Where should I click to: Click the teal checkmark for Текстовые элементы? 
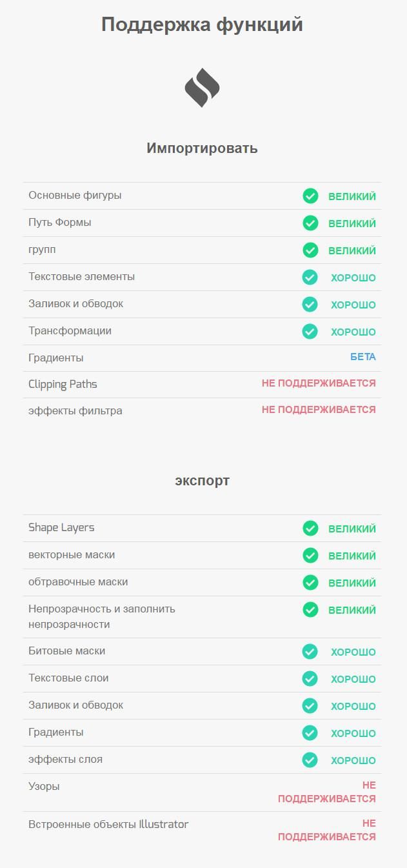[x=310, y=277]
